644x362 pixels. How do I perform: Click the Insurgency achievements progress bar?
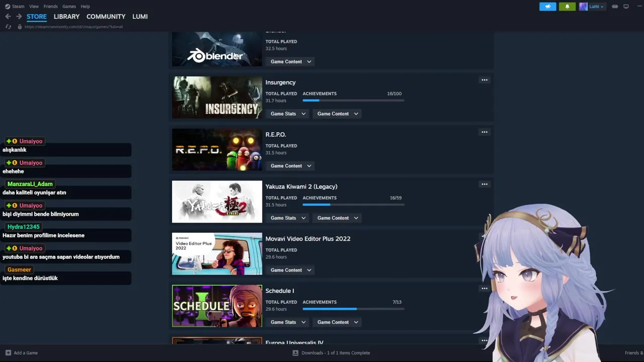(x=353, y=101)
